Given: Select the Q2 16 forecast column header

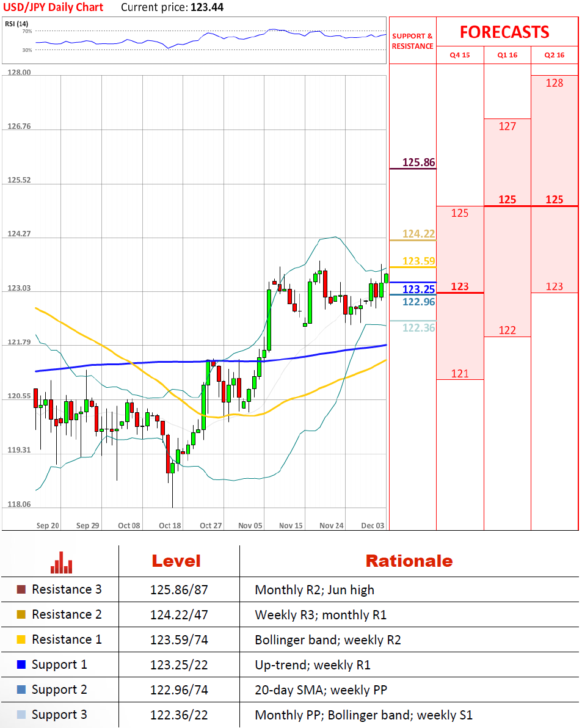Looking at the screenshot, I should pos(555,55).
